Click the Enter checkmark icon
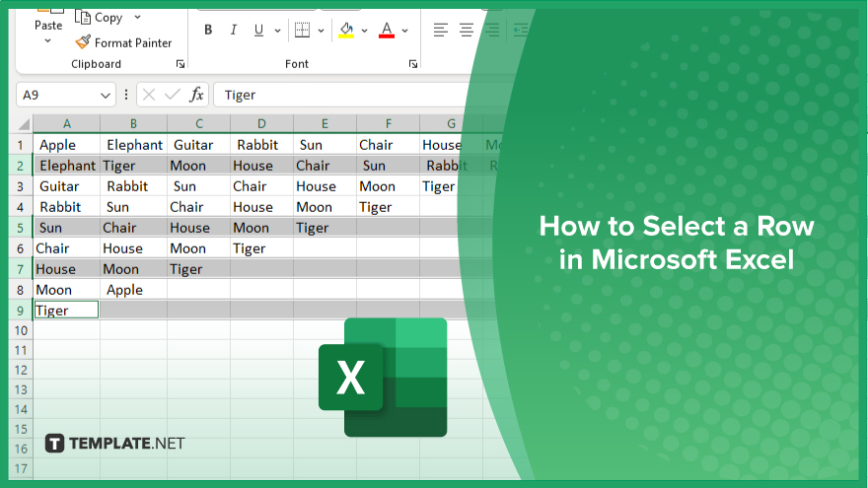This screenshot has height=488, width=868. 173,95
